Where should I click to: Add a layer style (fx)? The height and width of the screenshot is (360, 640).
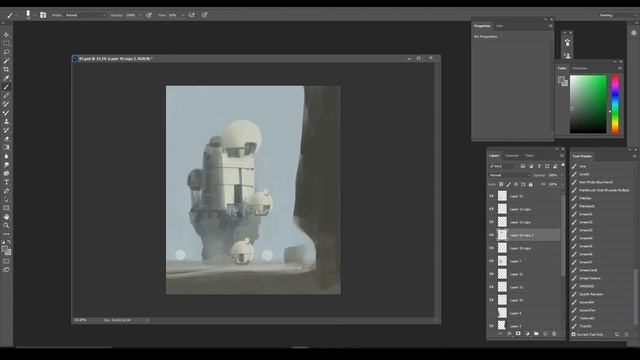coord(509,334)
